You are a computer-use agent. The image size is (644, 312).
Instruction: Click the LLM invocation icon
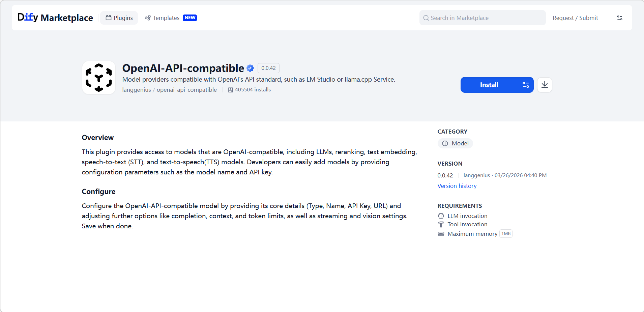[441, 216]
